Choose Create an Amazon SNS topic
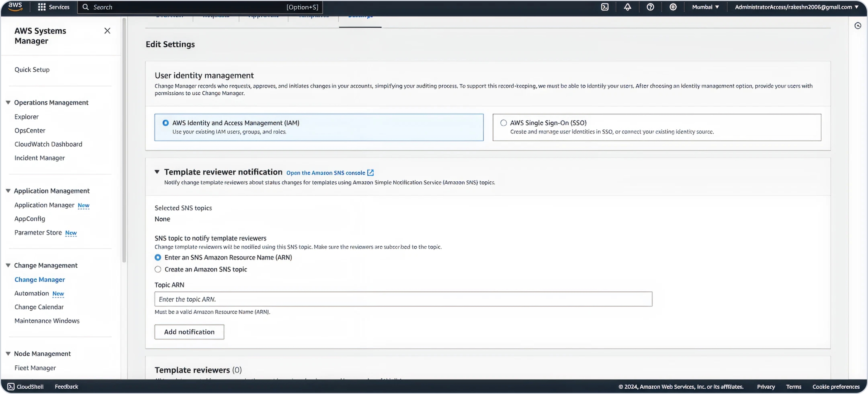 pos(158,269)
